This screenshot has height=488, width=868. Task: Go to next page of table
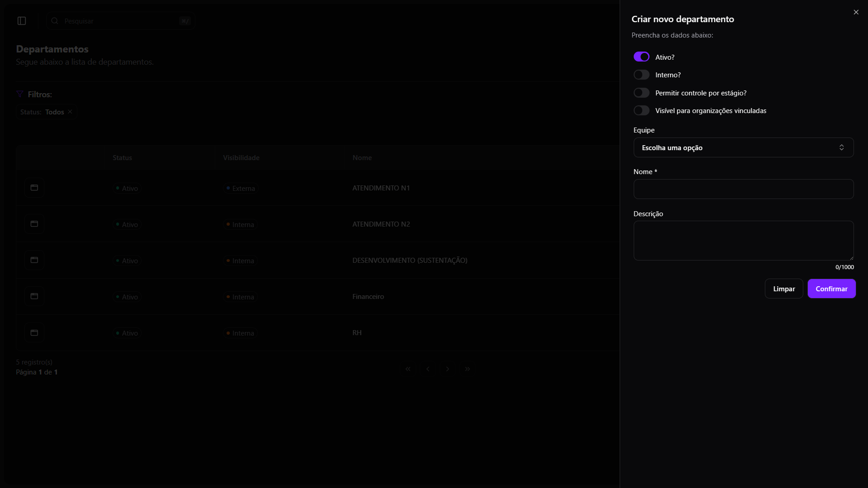pyautogui.click(x=448, y=369)
